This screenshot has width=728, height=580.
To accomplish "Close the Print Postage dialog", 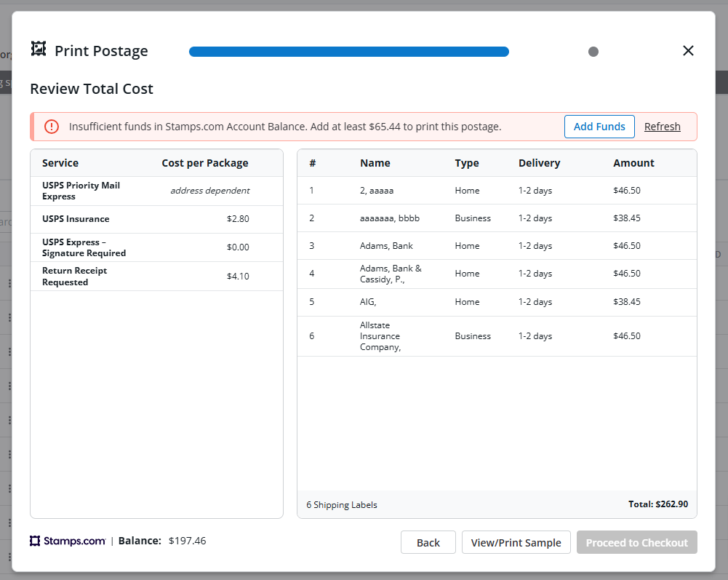I will [x=688, y=51].
